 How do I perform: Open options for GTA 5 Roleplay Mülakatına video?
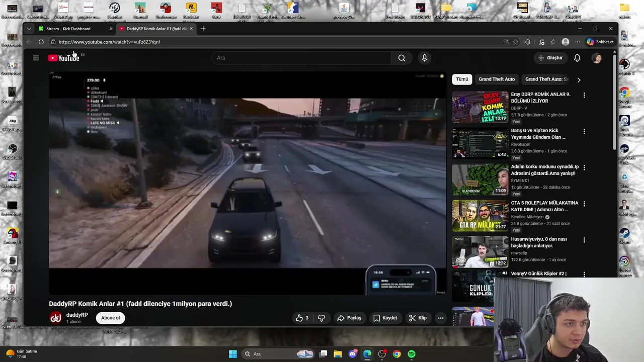pyautogui.click(x=584, y=204)
